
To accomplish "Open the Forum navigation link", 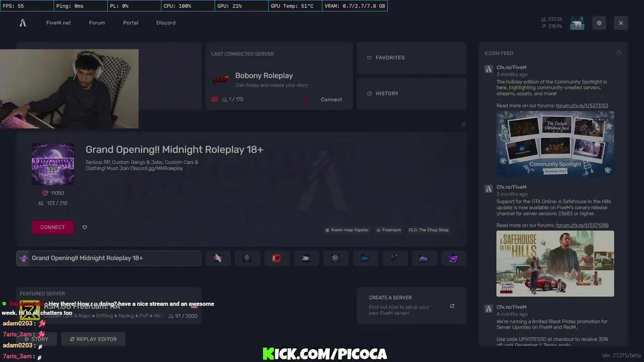I will (x=97, y=23).
